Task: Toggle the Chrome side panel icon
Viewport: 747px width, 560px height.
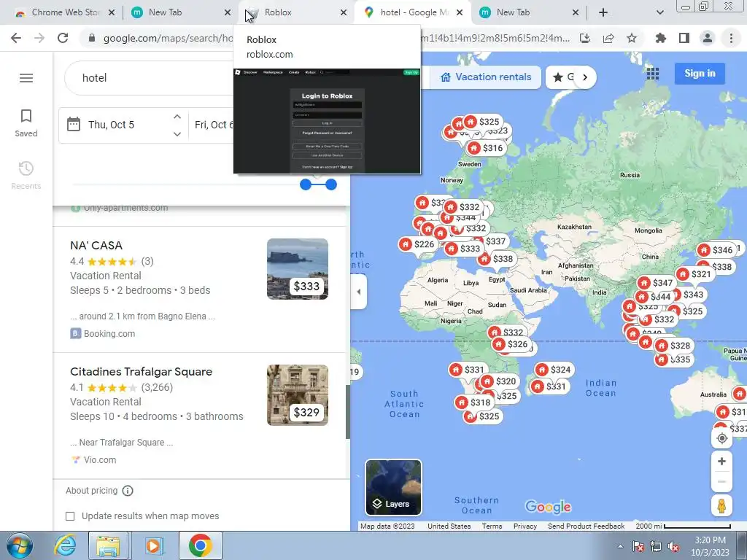Action: 684,38
